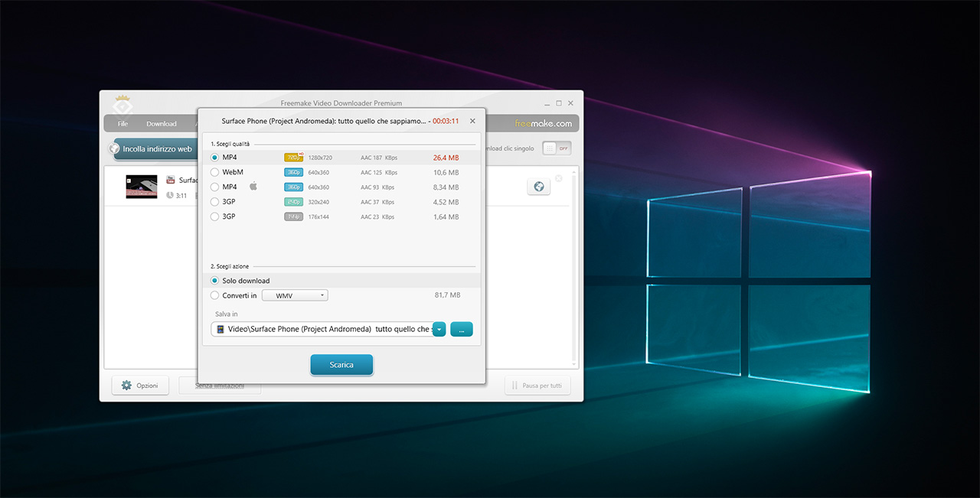Click the Apple logo icon
The width and height of the screenshot is (980, 498).
coord(253,187)
